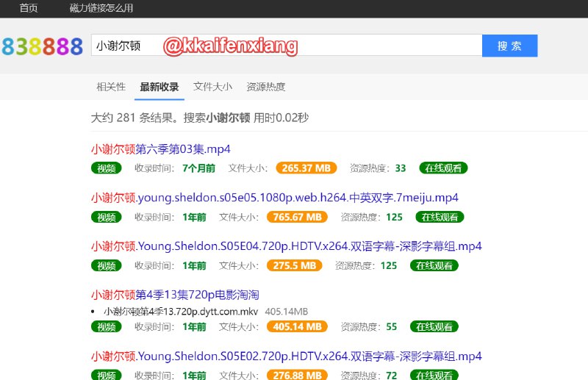Click the 视频 tag on the first result
Viewport: 588px width, 380px height.
point(107,168)
